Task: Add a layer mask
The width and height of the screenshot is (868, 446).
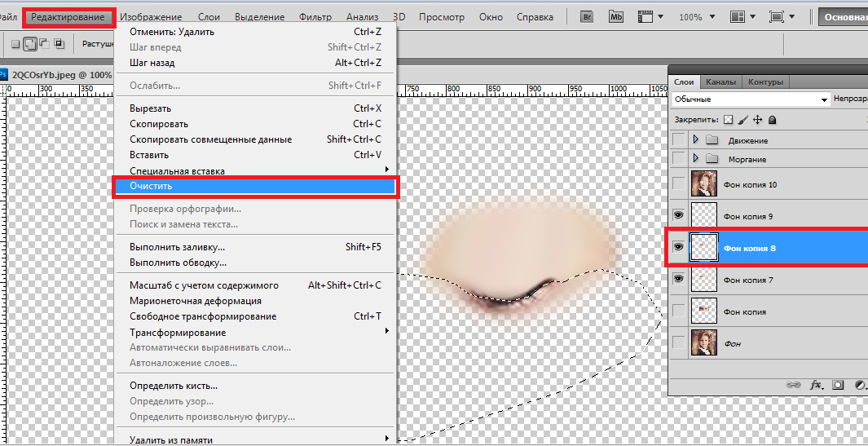Action: (x=838, y=385)
